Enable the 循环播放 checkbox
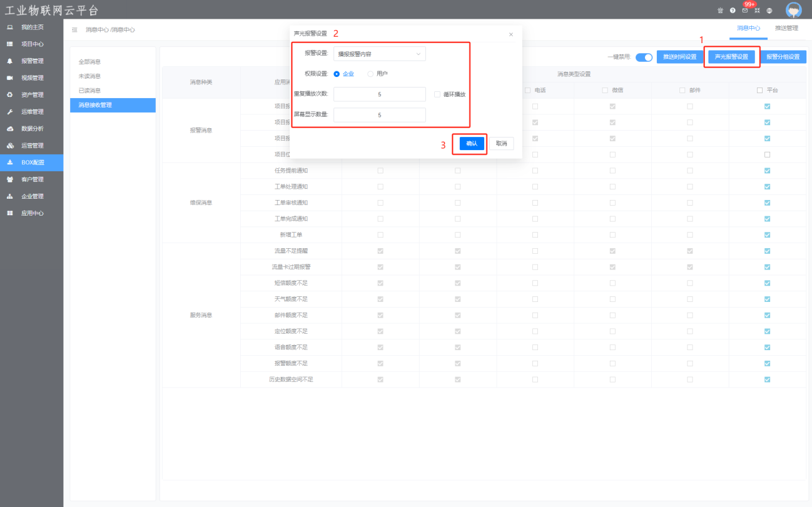 [x=437, y=94]
